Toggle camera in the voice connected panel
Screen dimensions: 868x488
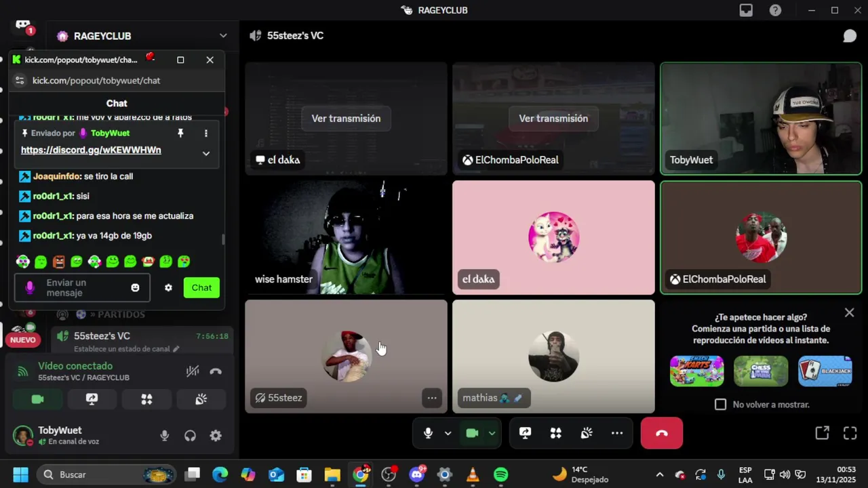pyautogui.click(x=38, y=399)
